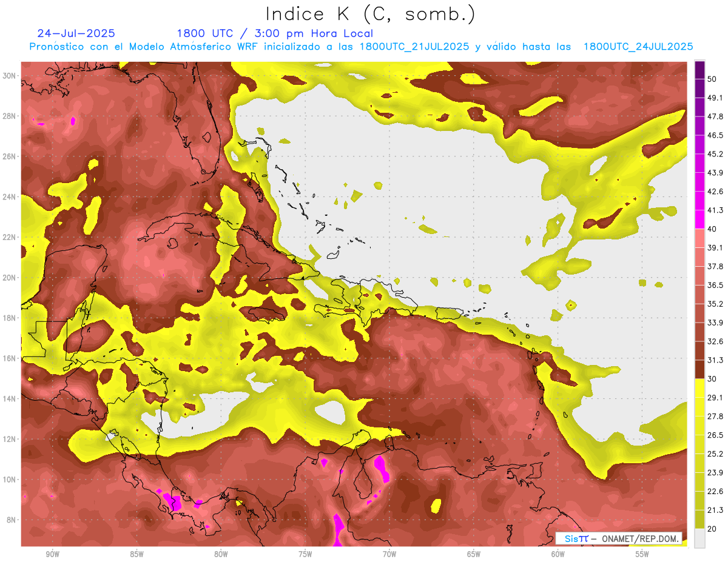Click color bar value "21.3"
This screenshot has width=728, height=562.
[x=715, y=510]
